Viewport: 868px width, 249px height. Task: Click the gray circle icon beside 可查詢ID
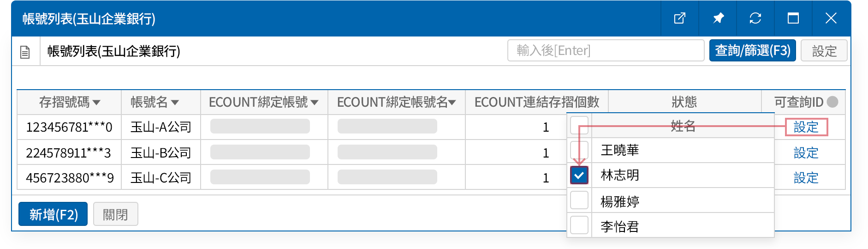coord(832,102)
